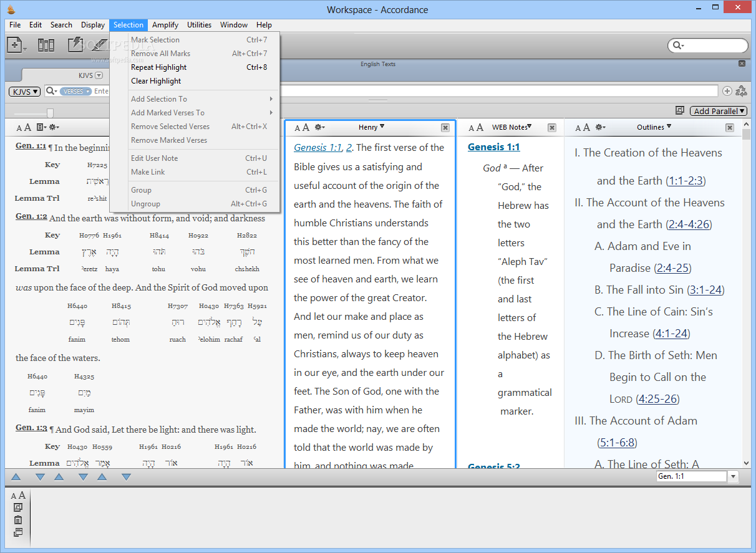This screenshot has width=756, height=553.
Task: Click the text size slider handle
Action: 50,113
